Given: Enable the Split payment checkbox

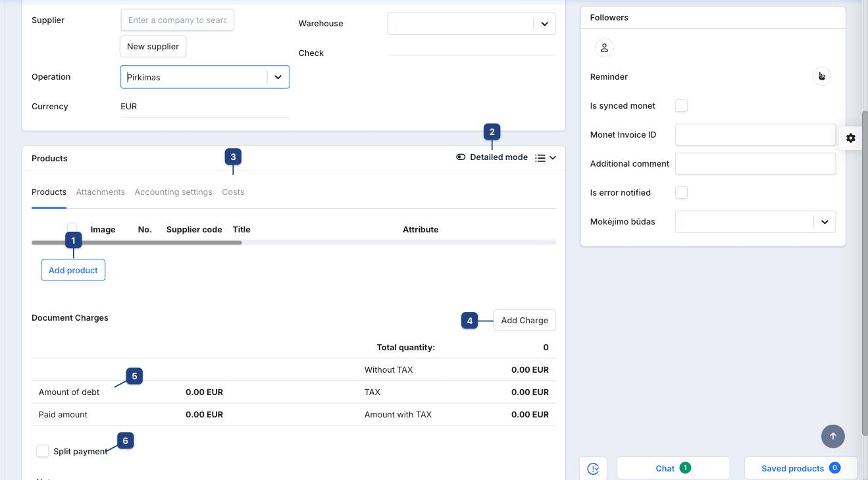Looking at the screenshot, I should [x=43, y=451].
